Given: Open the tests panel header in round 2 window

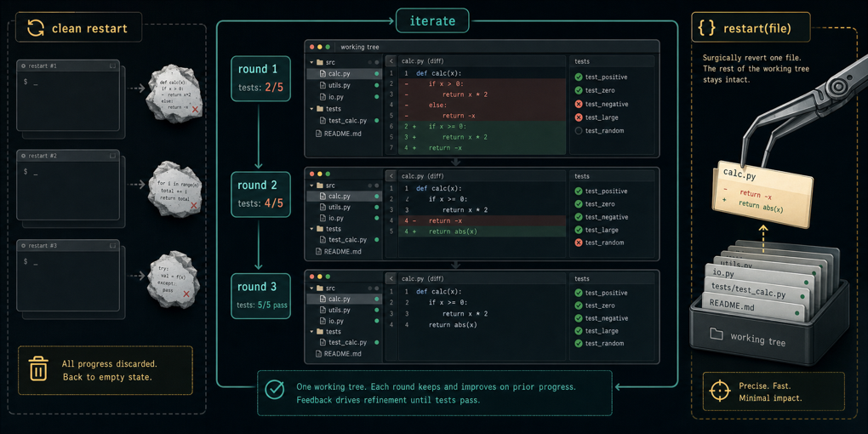Looking at the screenshot, I should [x=612, y=176].
